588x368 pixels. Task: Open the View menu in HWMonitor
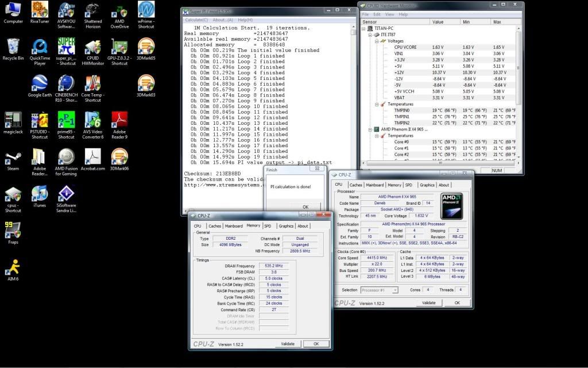point(390,14)
